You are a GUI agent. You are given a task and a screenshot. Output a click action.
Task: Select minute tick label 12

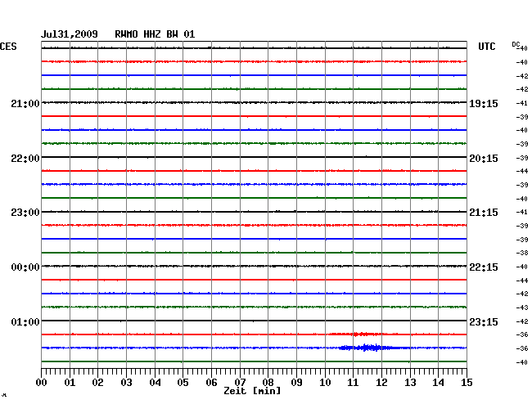(x=381, y=383)
